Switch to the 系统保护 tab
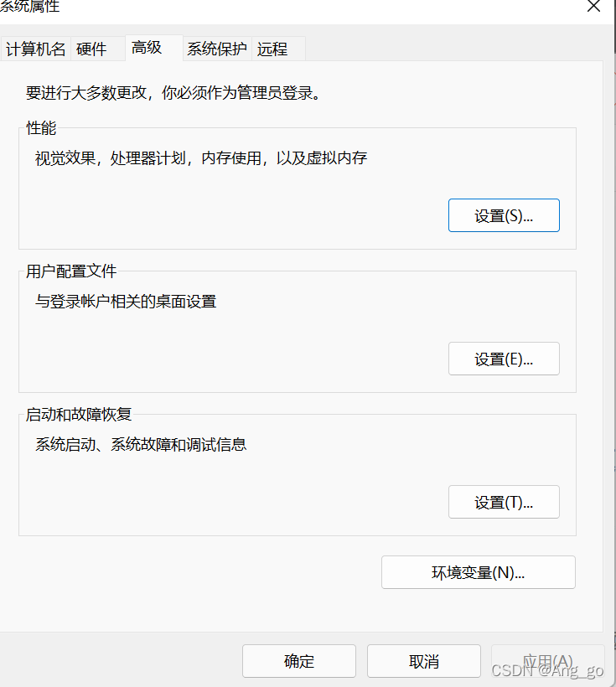The height and width of the screenshot is (687, 616). pos(216,49)
